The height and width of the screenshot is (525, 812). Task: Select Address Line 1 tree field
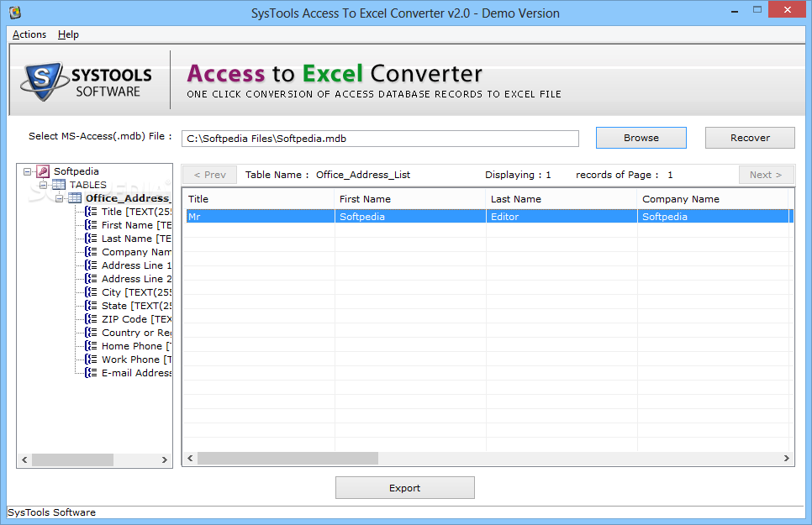136,265
